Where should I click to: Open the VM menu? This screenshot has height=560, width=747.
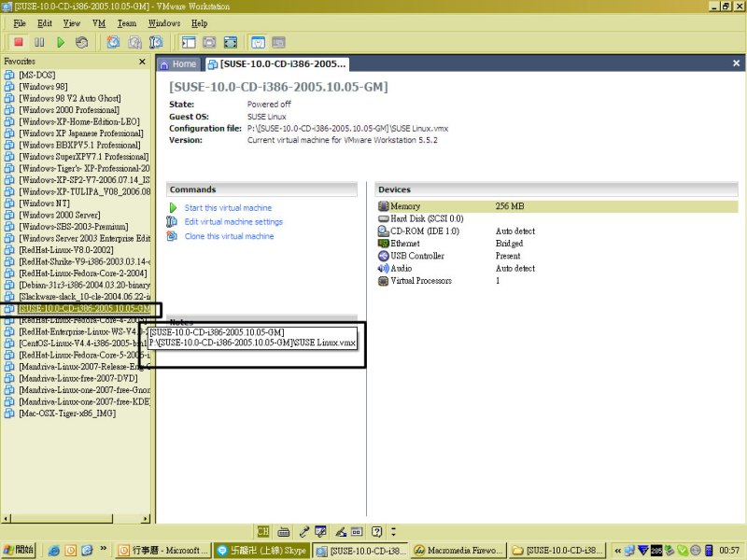[x=99, y=23]
